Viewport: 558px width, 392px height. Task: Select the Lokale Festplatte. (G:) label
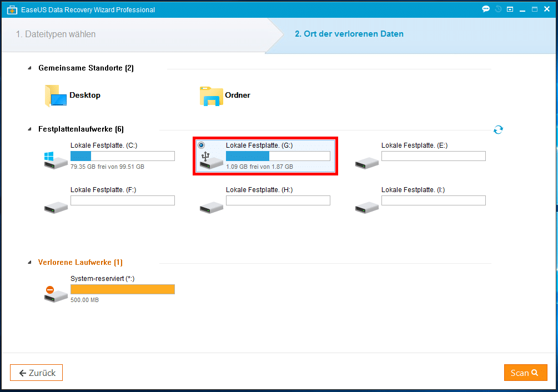[259, 145]
